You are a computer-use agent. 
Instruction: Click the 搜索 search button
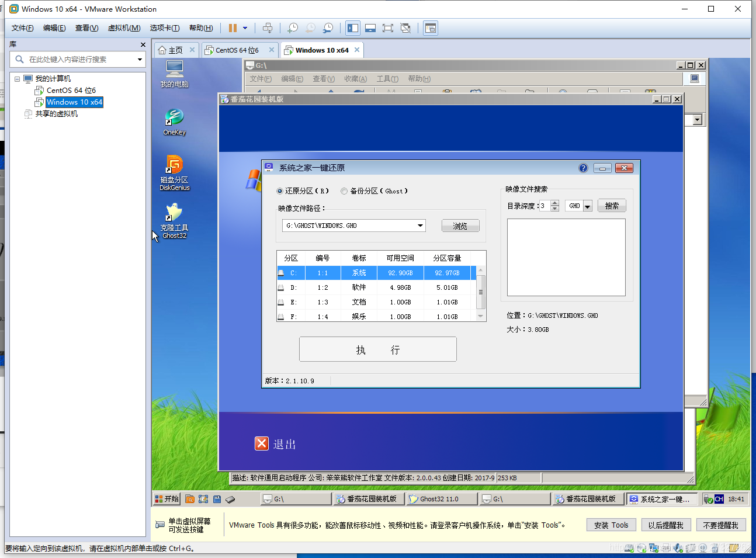(x=612, y=206)
